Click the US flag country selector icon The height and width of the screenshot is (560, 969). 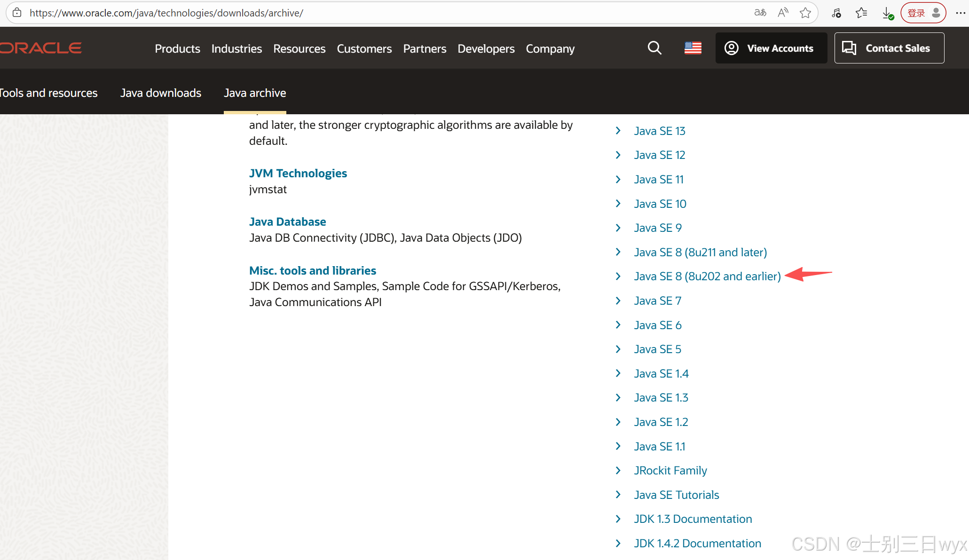click(x=693, y=48)
